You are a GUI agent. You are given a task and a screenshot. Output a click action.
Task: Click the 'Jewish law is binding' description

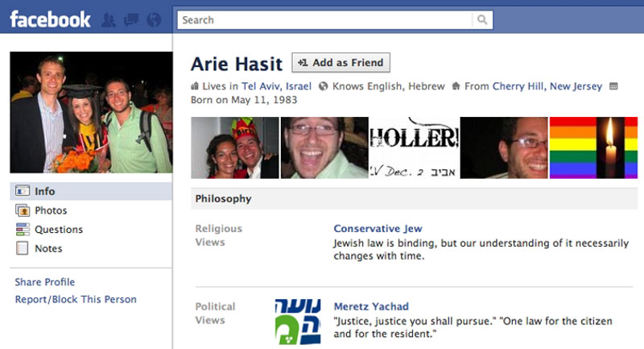(x=481, y=249)
